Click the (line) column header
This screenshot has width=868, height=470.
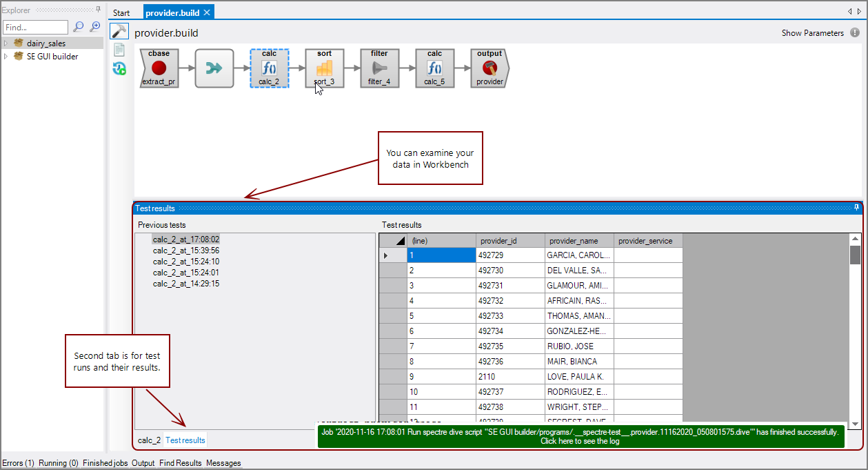click(x=441, y=240)
